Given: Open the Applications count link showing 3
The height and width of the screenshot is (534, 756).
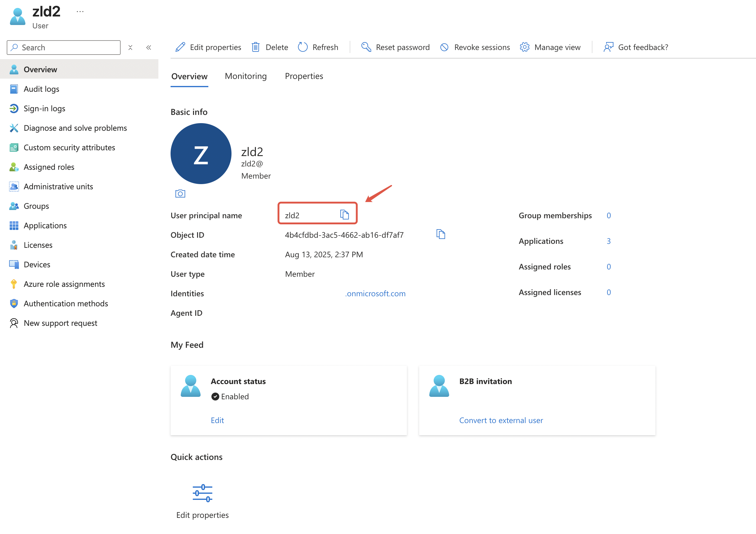Looking at the screenshot, I should pos(609,241).
